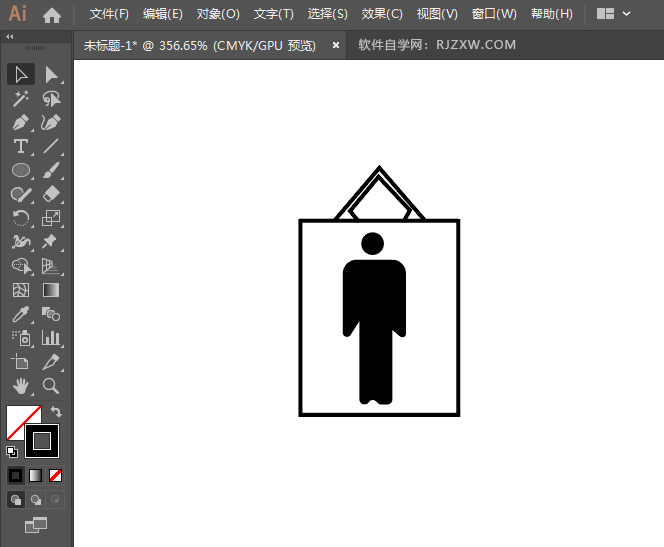The height and width of the screenshot is (547, 664).
Task: Reset to default fill and stroke
Action: [x=12, y=452]
